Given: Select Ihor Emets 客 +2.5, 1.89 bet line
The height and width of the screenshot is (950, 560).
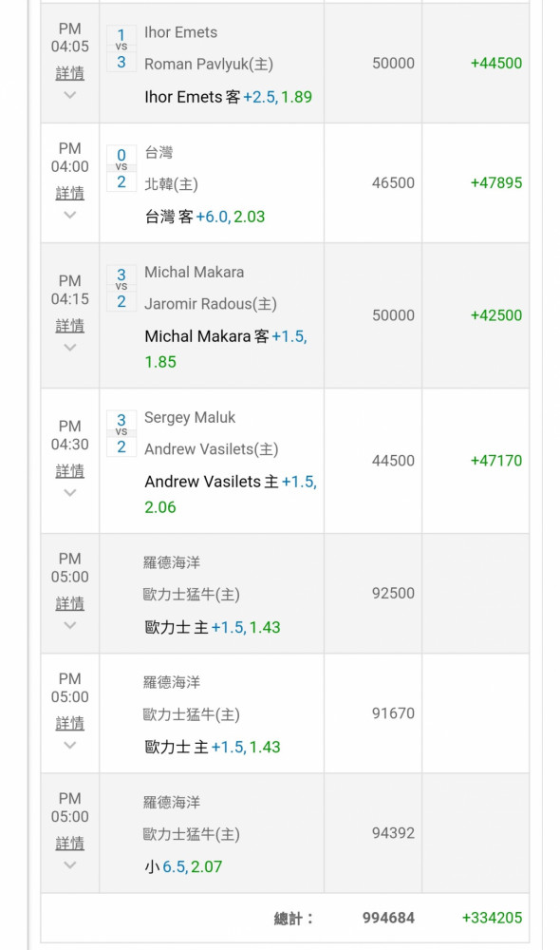Looking at the screenshot, I should pyautogui.click(x=228, y=97).
